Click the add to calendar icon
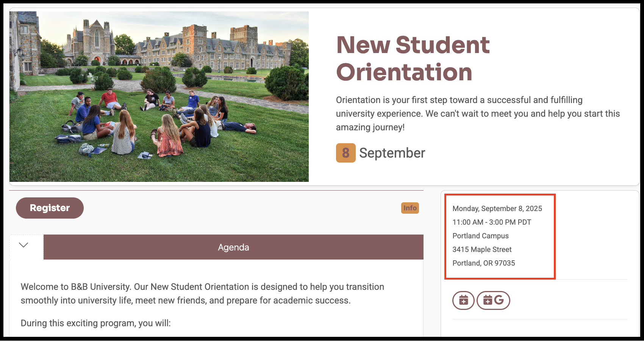644x341 pixels. 463,300
